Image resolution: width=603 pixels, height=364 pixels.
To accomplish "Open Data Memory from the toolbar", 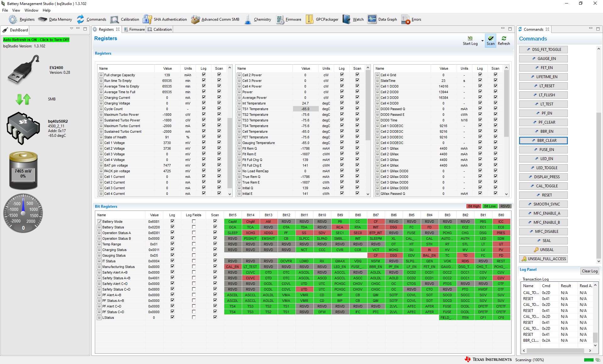I will pyautogui.click(x=55, y=19).
